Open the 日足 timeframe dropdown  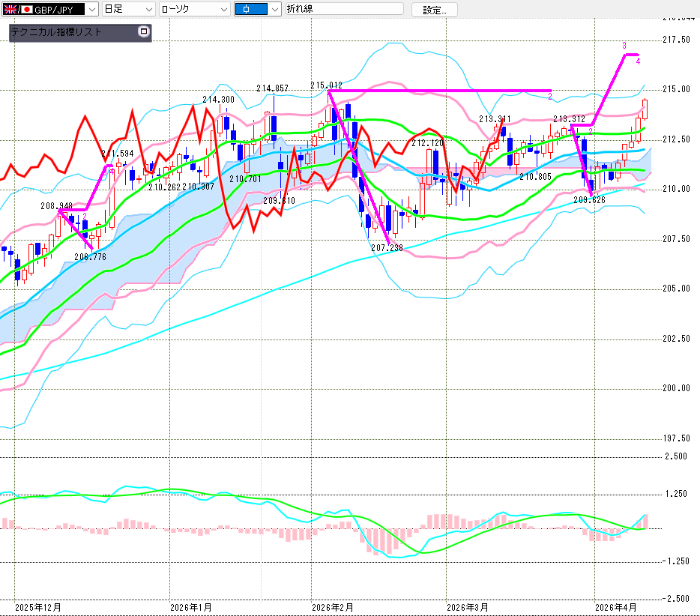click(x=148, y=10)
